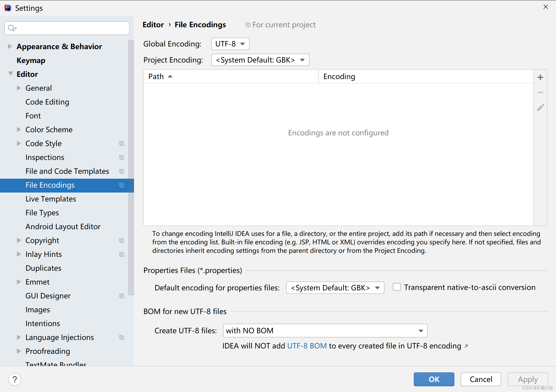Viewport: 556px width, 392px height.
Task: Click the search settings input field
Action: click(x=67, y=27)
